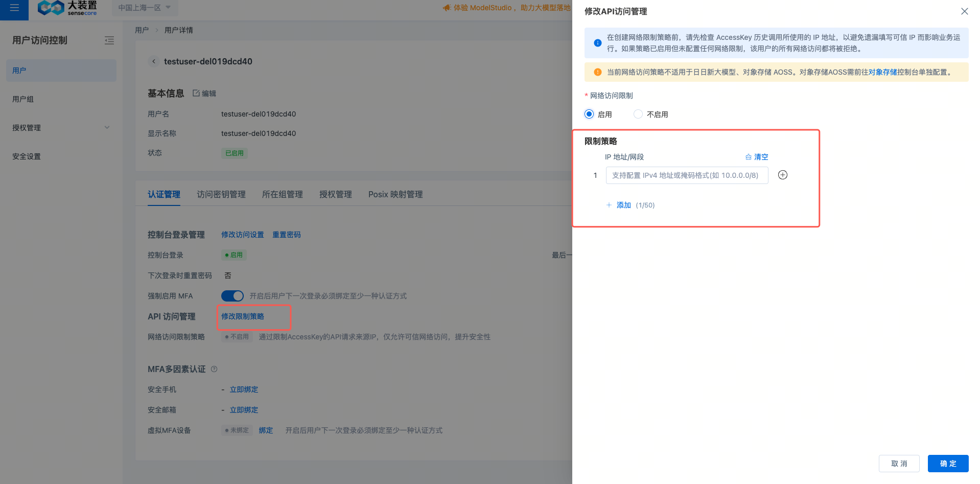Toggle the 强制启用 MFA switch

(232, 296)
